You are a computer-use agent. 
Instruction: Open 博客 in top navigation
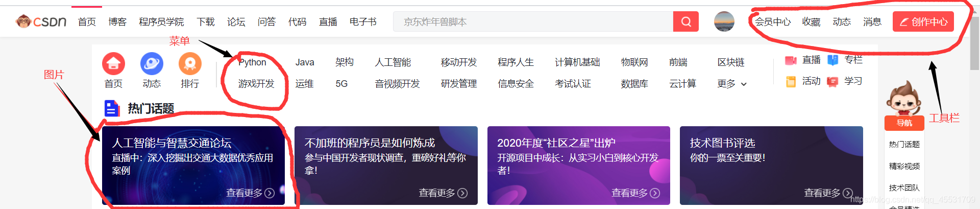click(117, 22)
